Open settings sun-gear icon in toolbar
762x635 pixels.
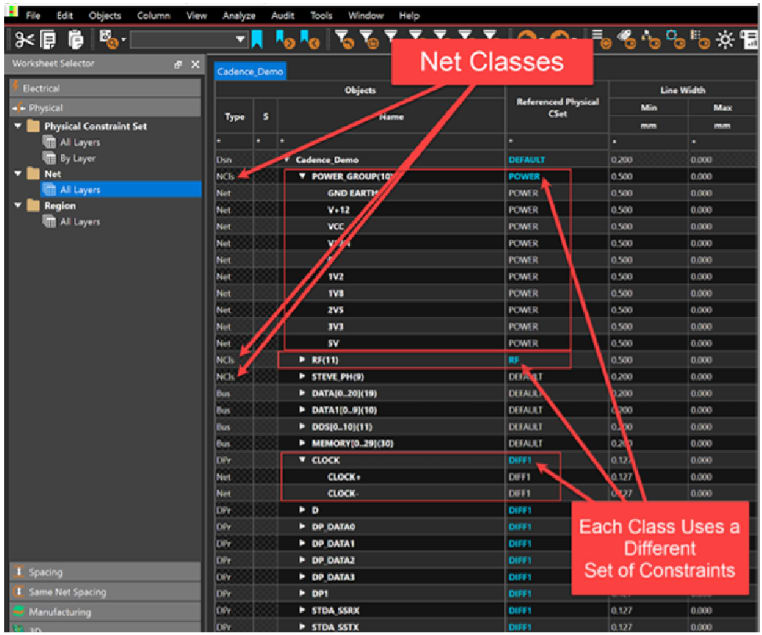point(725,40)
